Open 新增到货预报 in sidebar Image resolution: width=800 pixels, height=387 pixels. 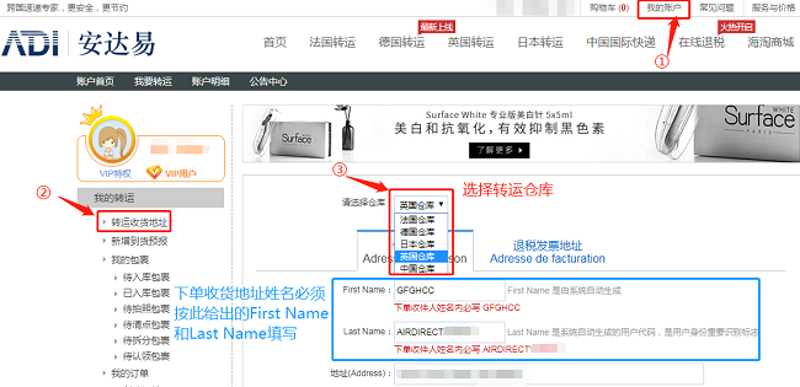click(x=139, y=241)
